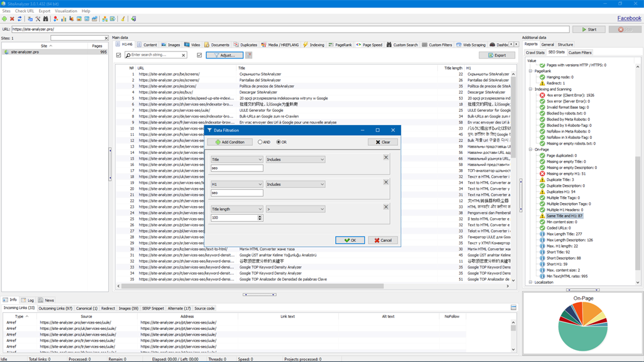644x362 pixels.
Task: Click the bar chart statistics toolbar icon
Action: [x=64, y=19]
